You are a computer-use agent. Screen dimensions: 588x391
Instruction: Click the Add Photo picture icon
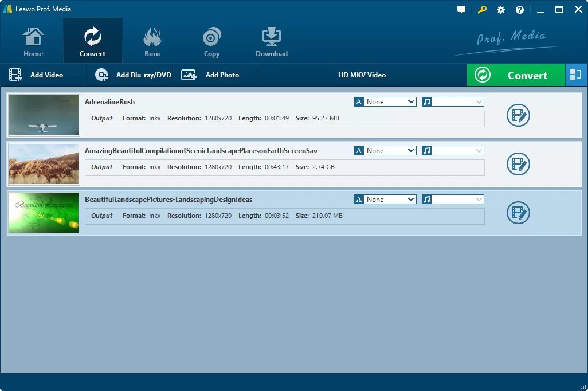click(189, 75)
